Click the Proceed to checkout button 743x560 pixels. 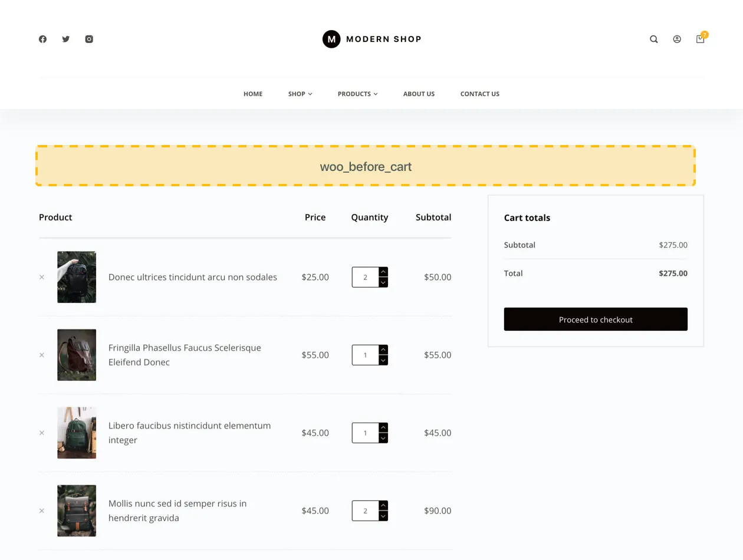coord(595,319)
